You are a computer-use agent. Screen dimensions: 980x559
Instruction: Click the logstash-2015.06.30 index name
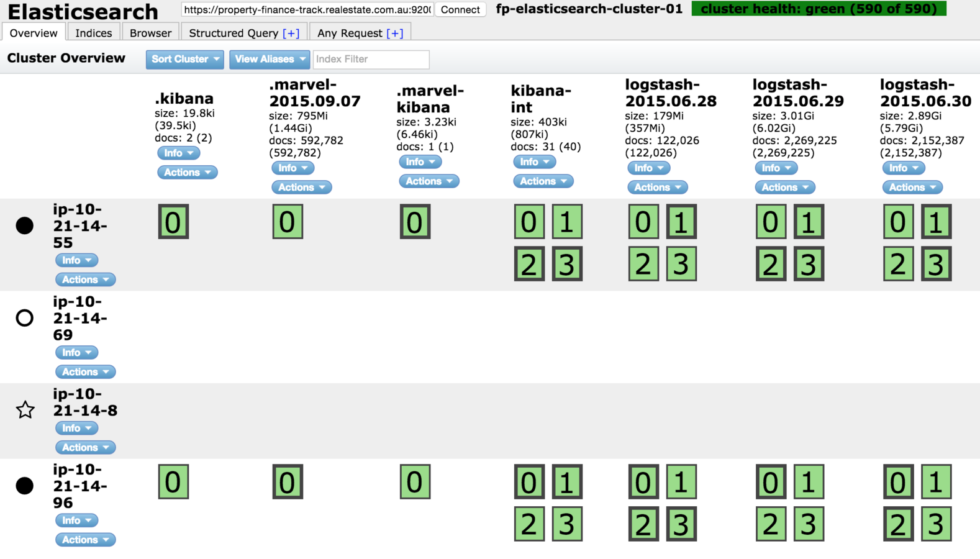click(926, 93)
